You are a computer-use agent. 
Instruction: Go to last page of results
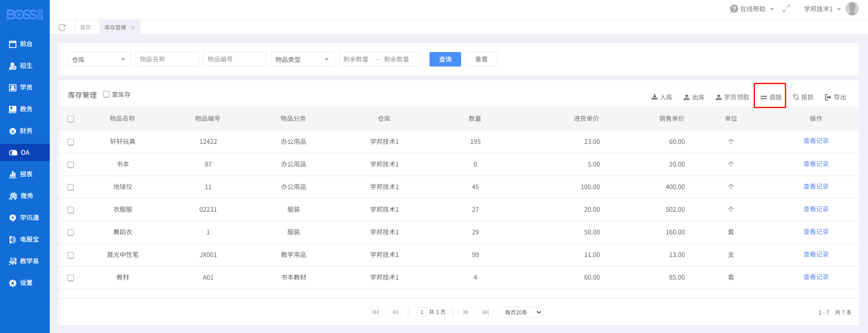tap(486, 312)
